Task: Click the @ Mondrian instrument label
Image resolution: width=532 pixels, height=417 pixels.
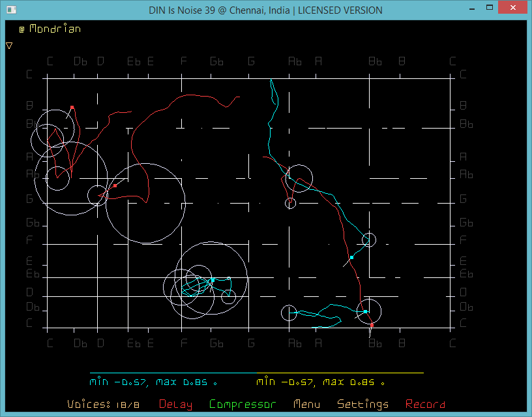Action: click(50, 29)
